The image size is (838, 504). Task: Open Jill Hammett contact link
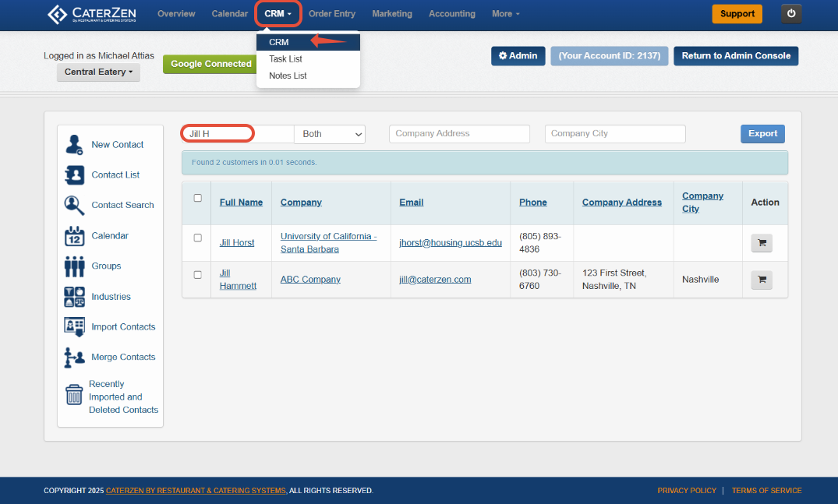238,279
